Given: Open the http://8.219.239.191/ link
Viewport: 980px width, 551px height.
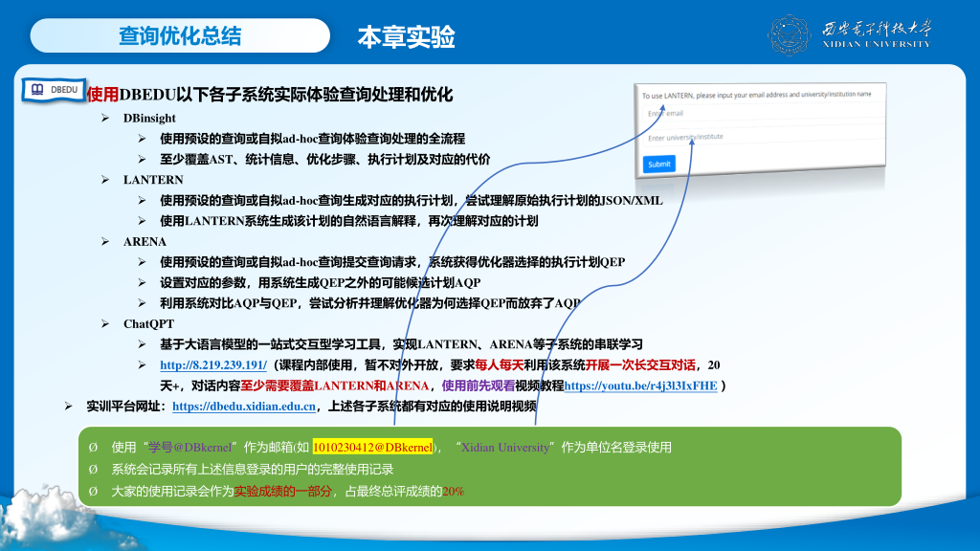Looking at the screenshot, I should click(x=213, y=364).
